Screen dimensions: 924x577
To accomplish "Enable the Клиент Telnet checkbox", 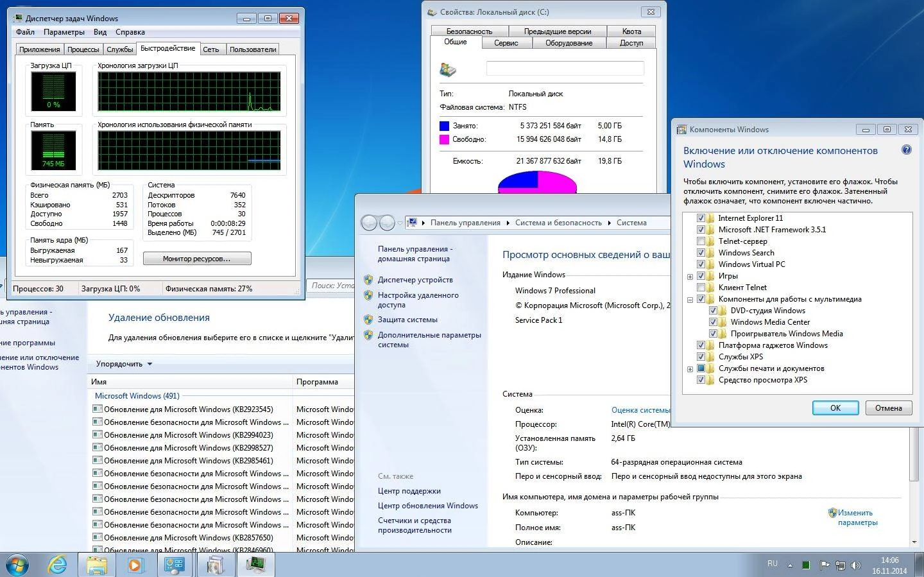I will [x=701, y=288].
